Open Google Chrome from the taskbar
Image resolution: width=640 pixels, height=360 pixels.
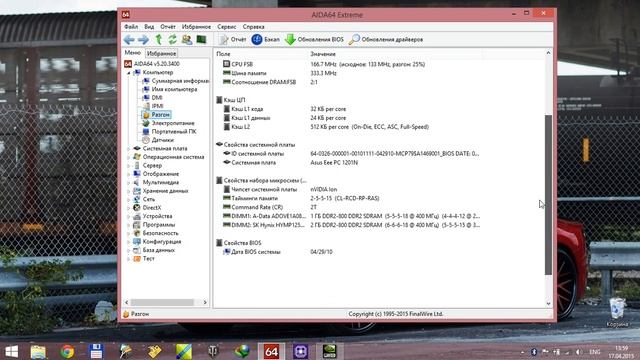click(67, 351)
